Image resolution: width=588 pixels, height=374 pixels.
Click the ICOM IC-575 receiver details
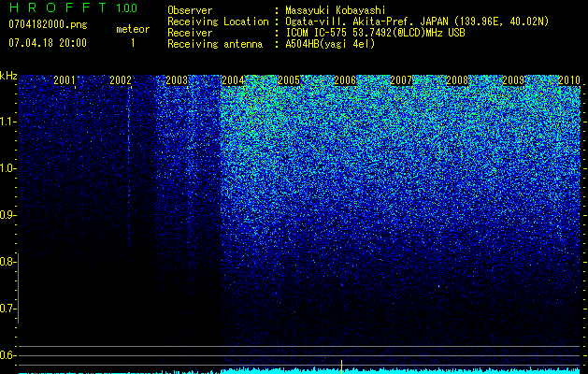[x=375, y=33]
